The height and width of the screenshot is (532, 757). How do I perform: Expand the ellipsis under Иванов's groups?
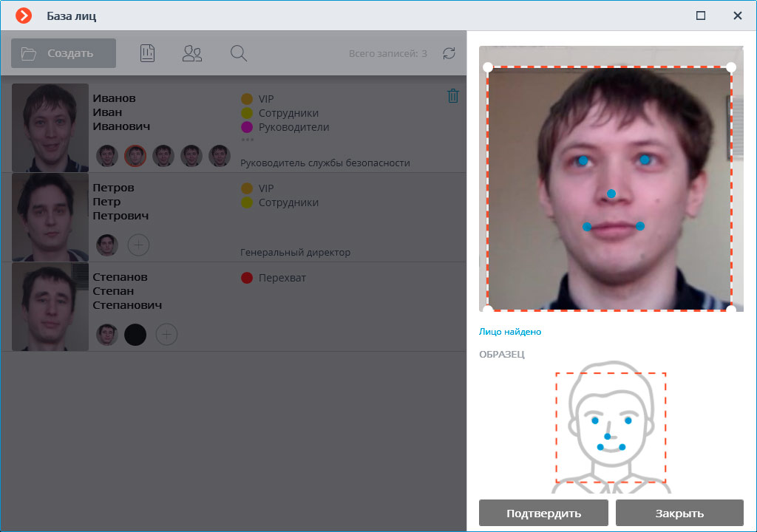[x=247, y=140]
